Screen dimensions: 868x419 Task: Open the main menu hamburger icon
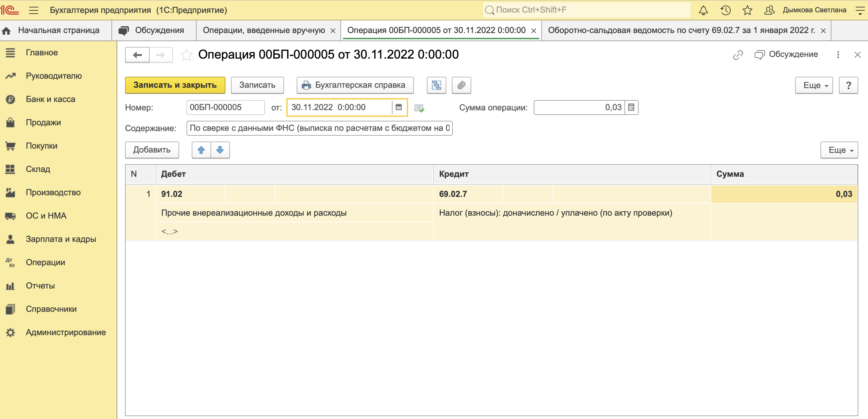tap(34, 10)
